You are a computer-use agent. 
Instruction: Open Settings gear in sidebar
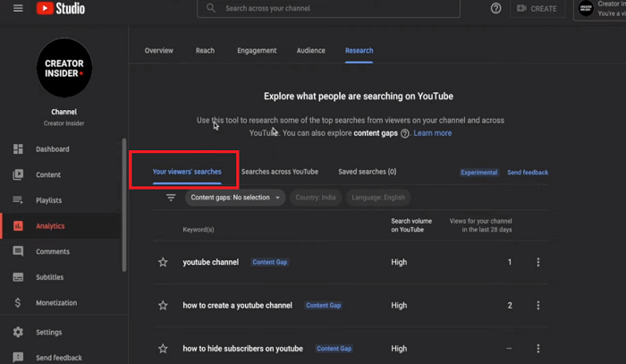click(x=18, y=333)
